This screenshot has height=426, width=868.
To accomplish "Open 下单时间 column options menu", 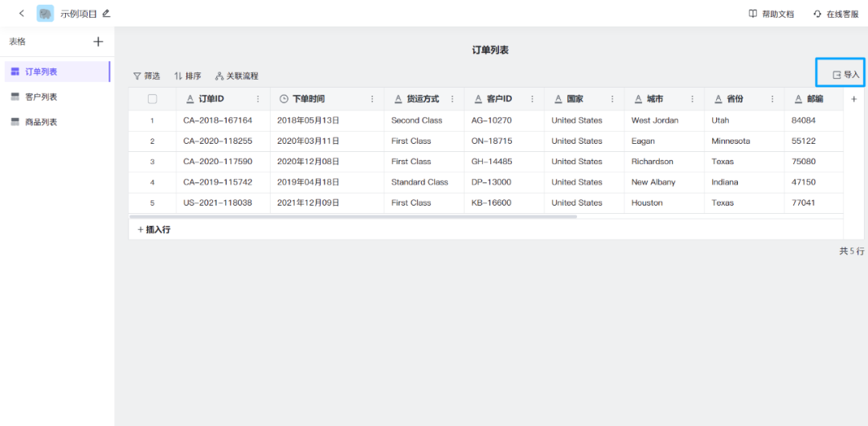I will tap(371, 99).
